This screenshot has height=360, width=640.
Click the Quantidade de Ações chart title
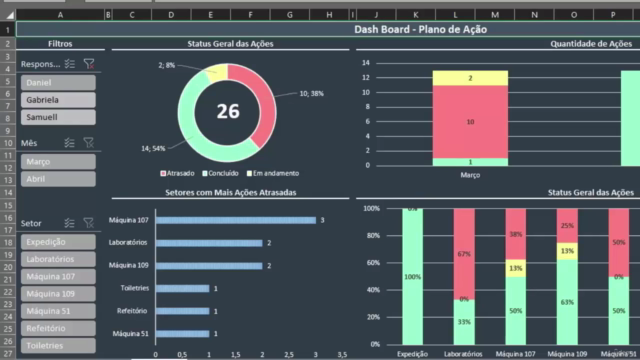[591, 44]
